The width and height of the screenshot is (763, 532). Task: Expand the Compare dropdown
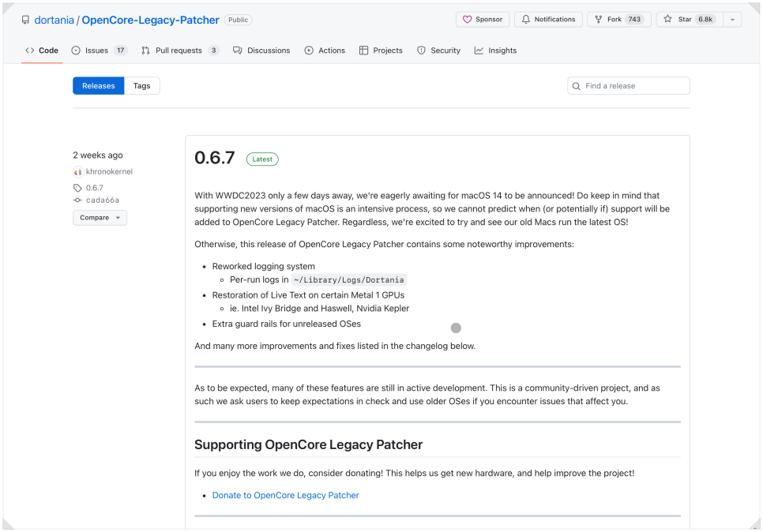click(x=100, y=218)
